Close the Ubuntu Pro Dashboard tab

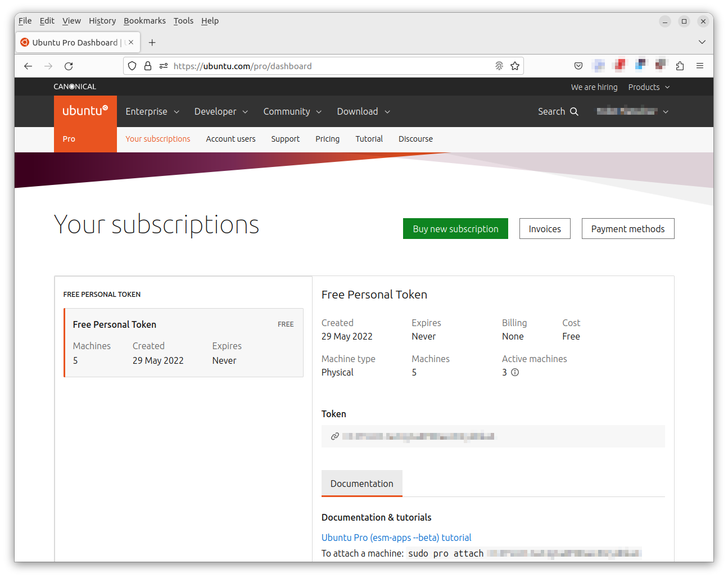pos(131,42)
